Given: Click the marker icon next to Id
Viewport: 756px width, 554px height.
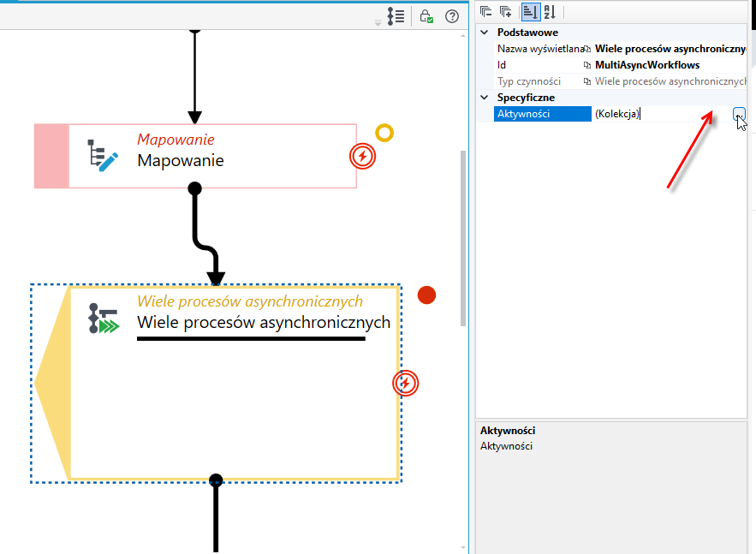Looking at the screenshot, I should (x=586, y=65).
